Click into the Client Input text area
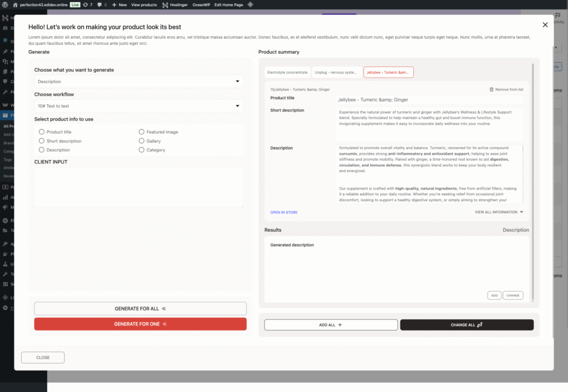The height and width of the screenshot is (392, 568). click(x=139, y=187)
